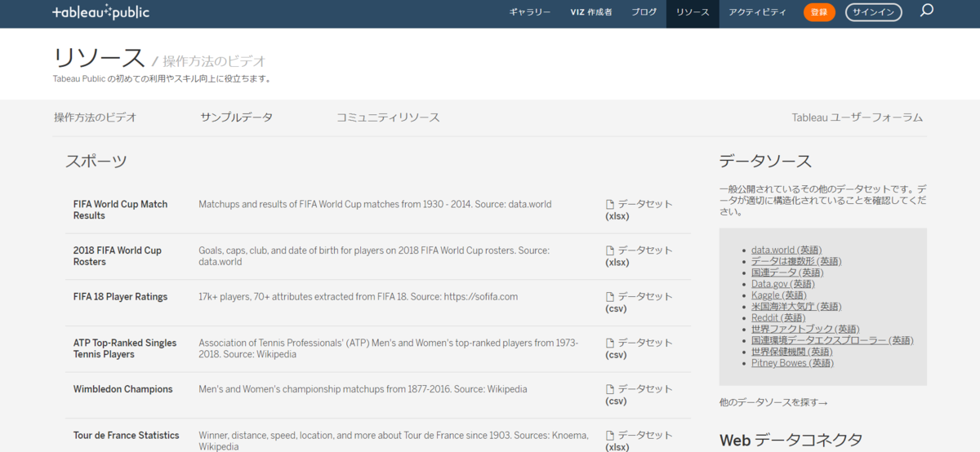Open 国連環境データエクスプローラー (英語) link
The width and height of the screenshot is (980, 452).
[x=832, y=340]
